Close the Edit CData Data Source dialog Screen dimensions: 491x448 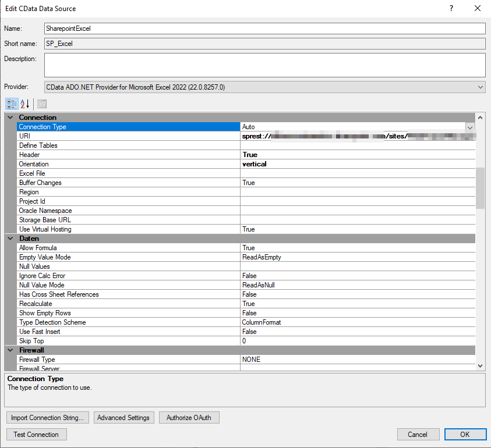[x=477, y=9]
